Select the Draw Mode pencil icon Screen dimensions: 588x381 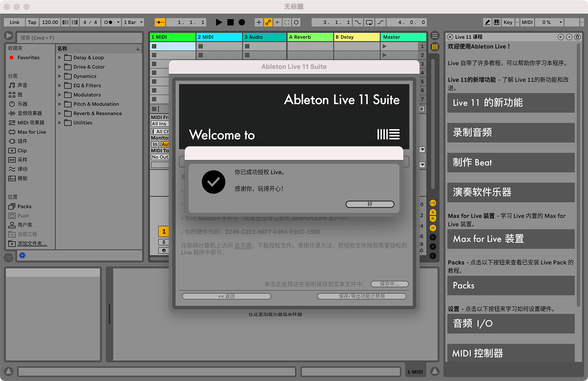(486, 22)
